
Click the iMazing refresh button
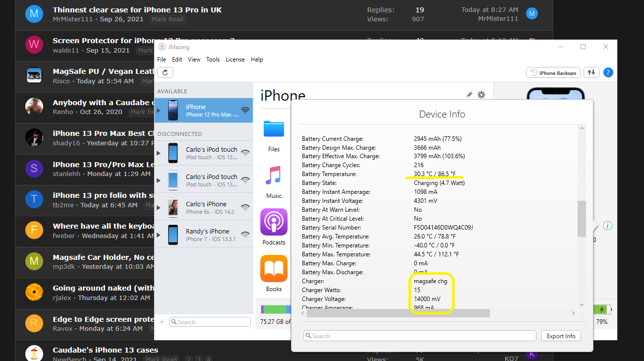pyautogui.click(x=165, y=72)
